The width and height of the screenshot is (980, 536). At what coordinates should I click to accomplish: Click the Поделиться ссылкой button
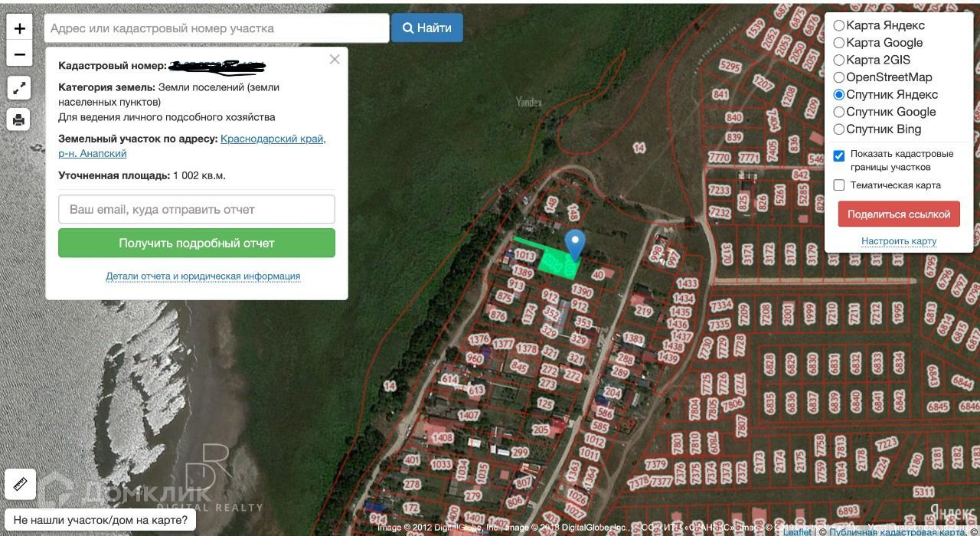(899, 214)
